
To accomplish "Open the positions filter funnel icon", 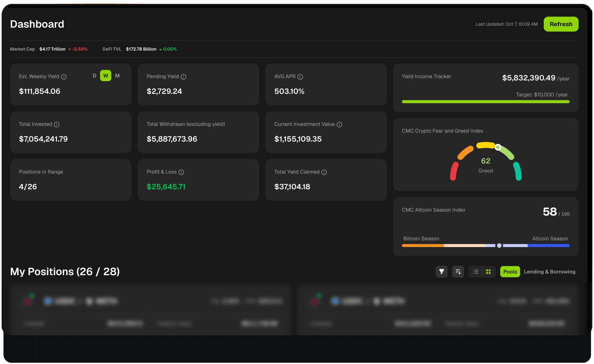I will (441, 272).
